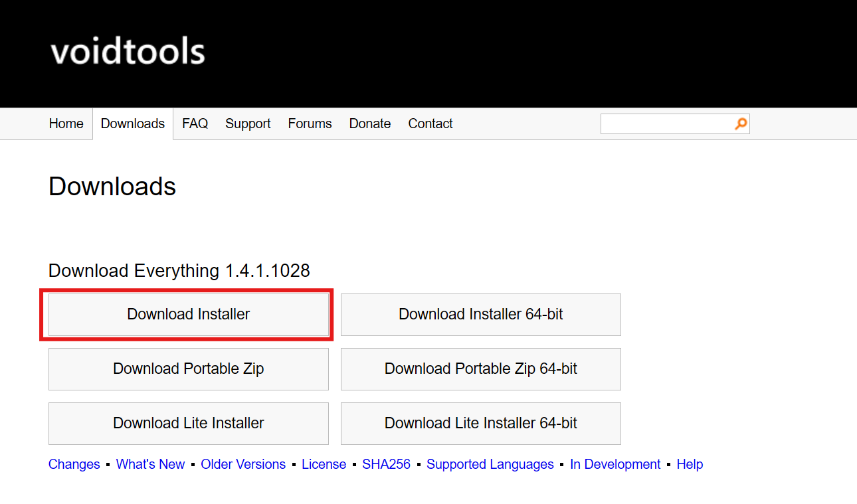
Task: Click Download Installer 64-bit button
Action: pyautogui.click(x=481, y=315)
